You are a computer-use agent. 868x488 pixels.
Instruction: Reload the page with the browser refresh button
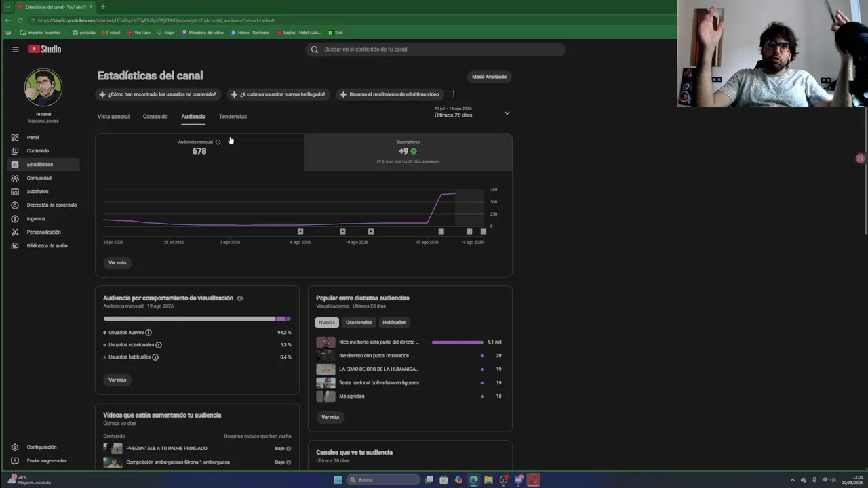pos(20,20)
